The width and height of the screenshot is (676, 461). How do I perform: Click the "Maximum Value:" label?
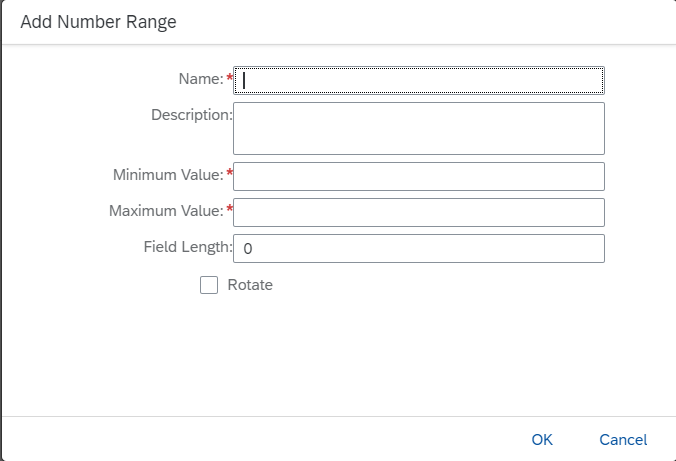coord(167,211)
